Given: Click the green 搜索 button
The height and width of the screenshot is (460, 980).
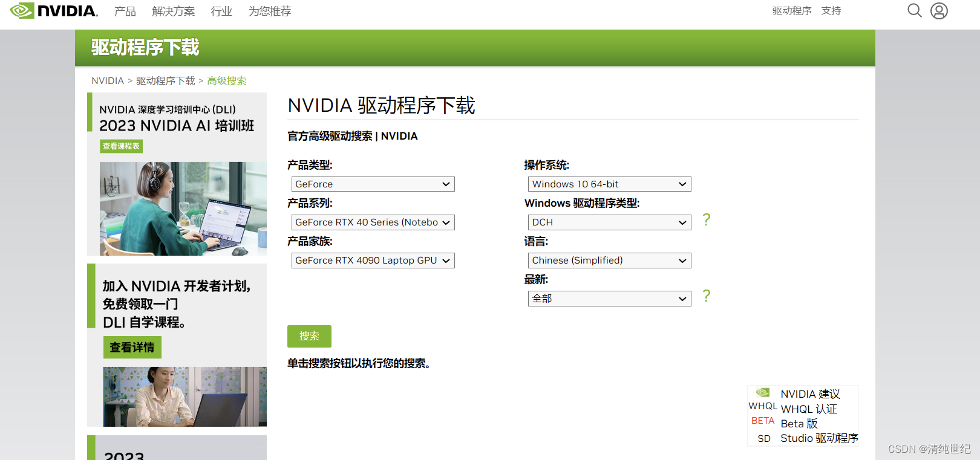Looking at the screenshot, I should [309, 336].
